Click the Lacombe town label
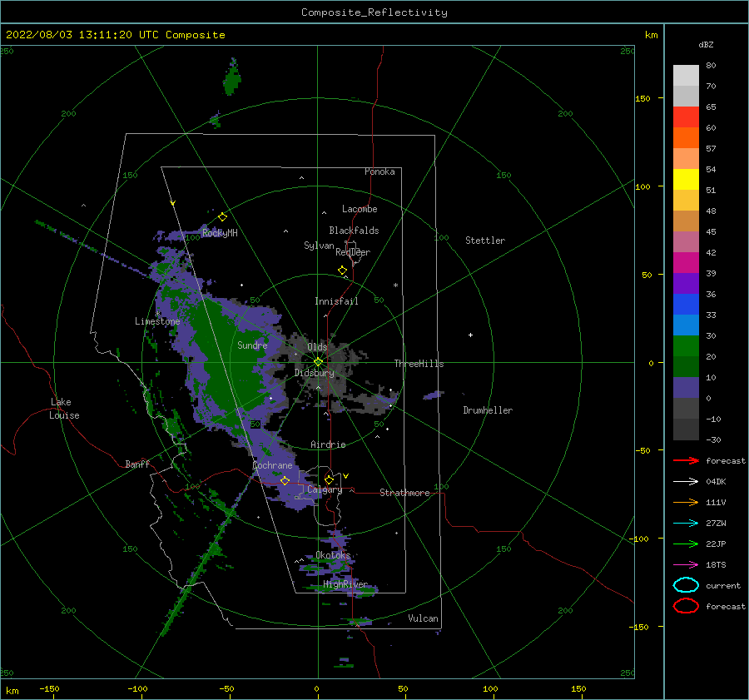Image resolution: width=749 pixels, height=700 pixels. coord(360,209)
